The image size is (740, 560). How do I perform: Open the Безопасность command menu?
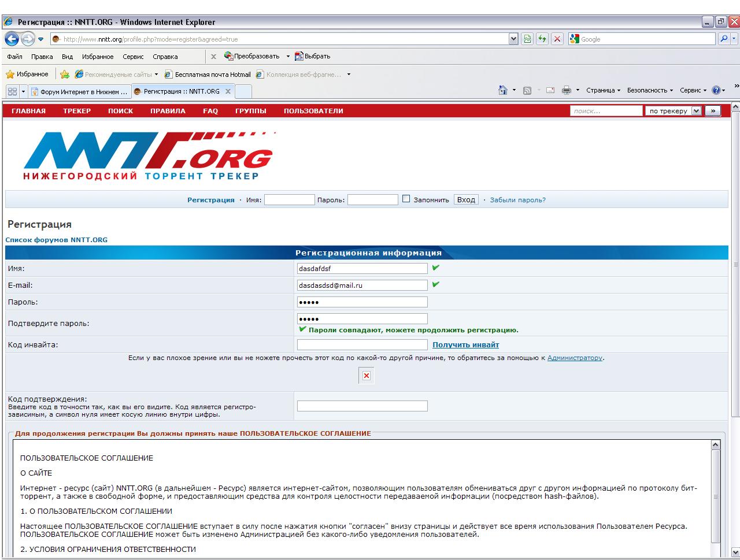click(x=650, y=90)
